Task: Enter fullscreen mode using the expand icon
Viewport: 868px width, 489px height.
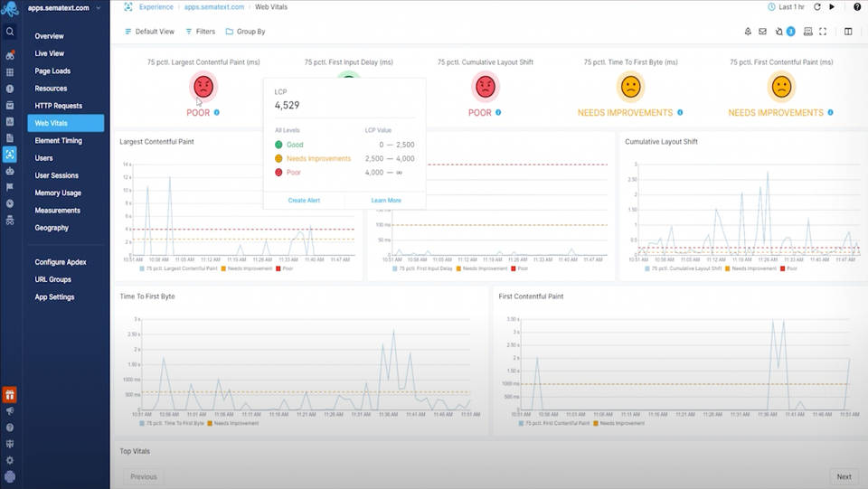Action: (823, 32)
